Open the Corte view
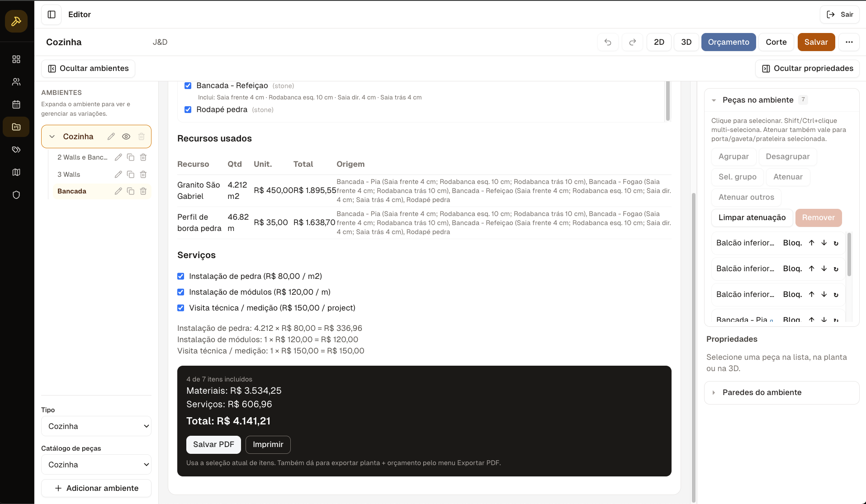 pos(776,42)
